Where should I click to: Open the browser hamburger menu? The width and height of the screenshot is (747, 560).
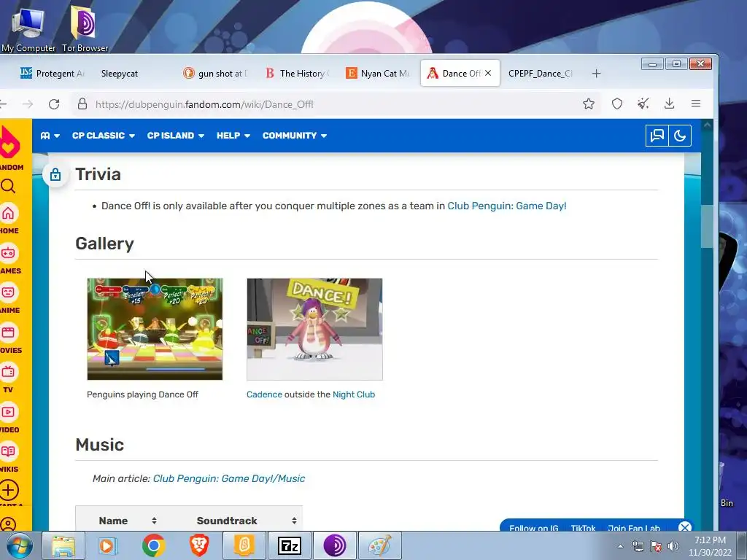(x=696, y=104)
